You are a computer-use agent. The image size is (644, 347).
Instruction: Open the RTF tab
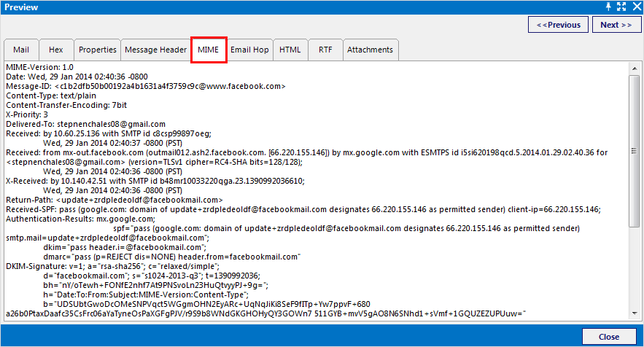point(325,50)
